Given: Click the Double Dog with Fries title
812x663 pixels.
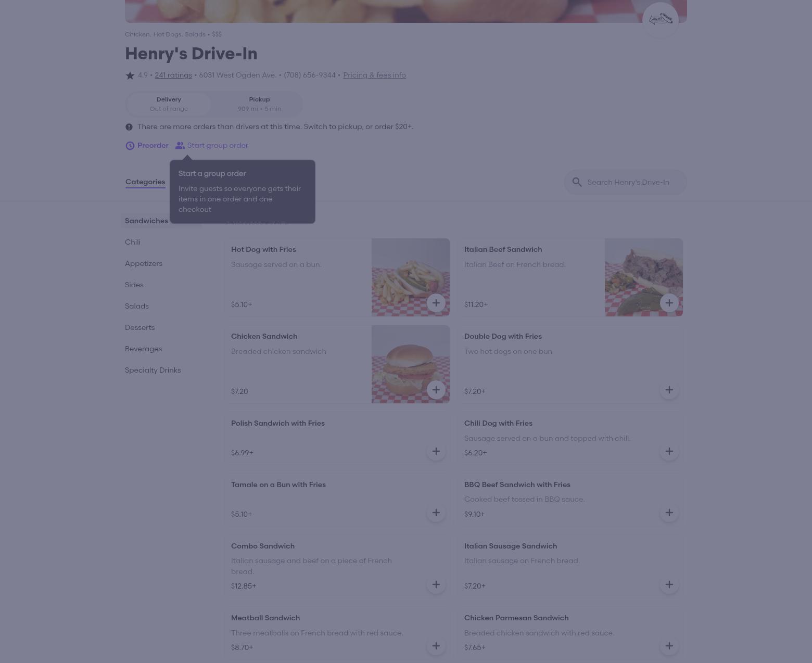Looking at the screenshot, I should 503,336.
